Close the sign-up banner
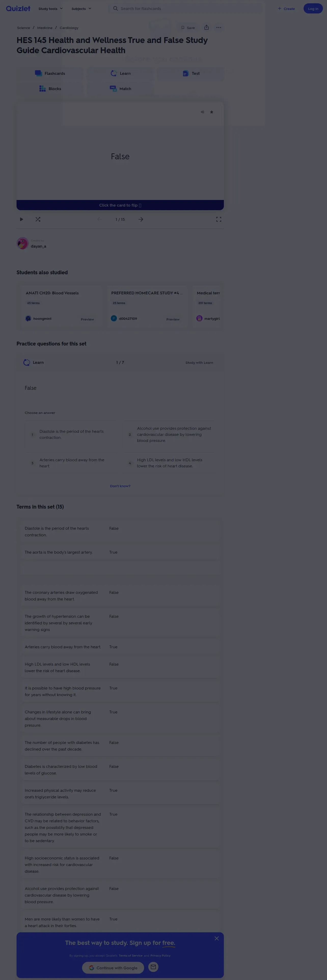Viewport: 327px width, 980px height. pos(217,939)
